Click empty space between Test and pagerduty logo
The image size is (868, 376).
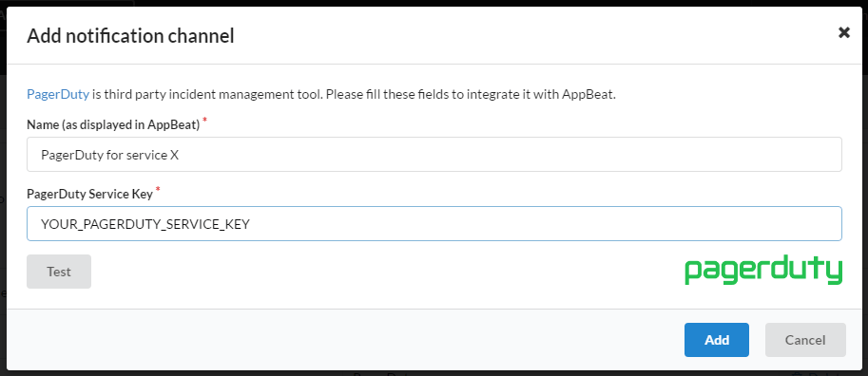(x=388, y=272)
